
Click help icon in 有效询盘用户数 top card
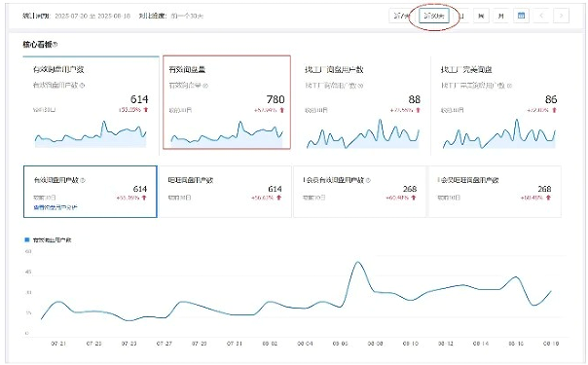click(x=82, y=86)
